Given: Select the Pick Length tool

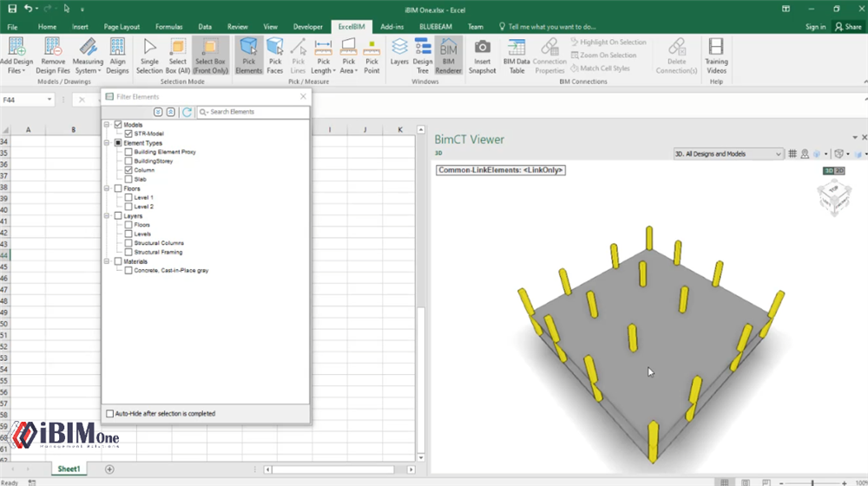Looking at the screenshot, I should coord(323,56).
